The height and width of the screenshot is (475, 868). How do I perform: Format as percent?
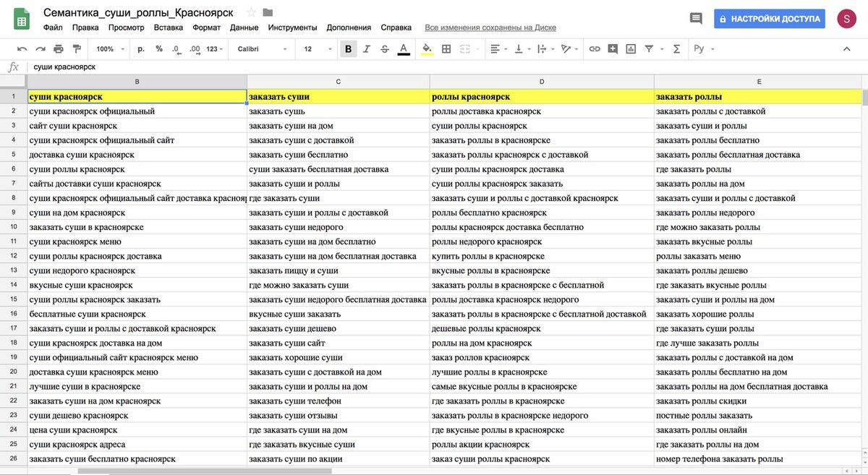pyautogui.click(x=158, y=49)
